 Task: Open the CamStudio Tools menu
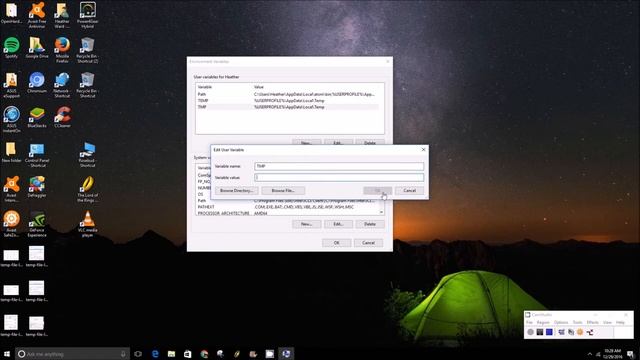[578, 322]
